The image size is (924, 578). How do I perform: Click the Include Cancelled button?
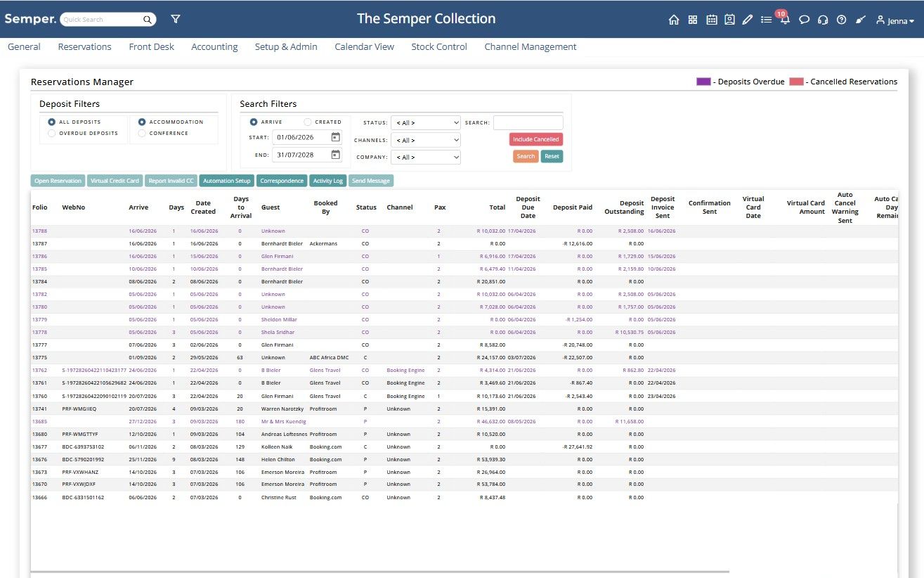pyautogui.click(x=536, y=139)
